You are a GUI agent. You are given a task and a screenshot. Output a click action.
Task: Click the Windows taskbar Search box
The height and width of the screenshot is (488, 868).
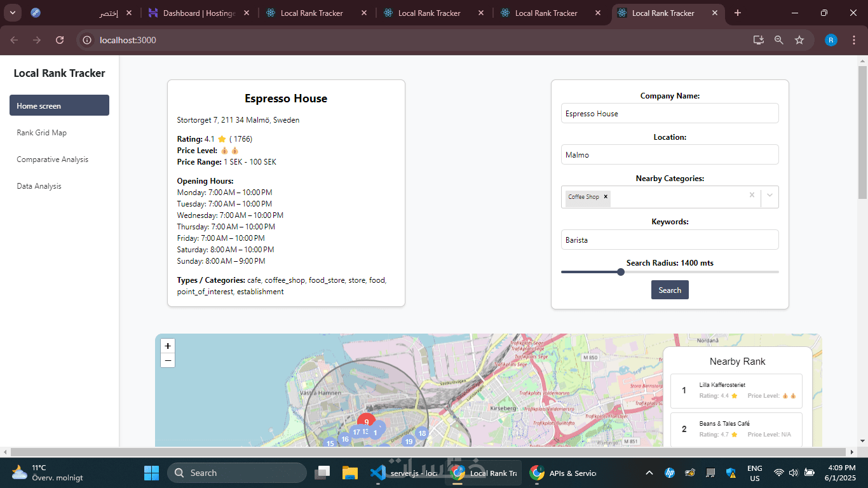[237, 473]
